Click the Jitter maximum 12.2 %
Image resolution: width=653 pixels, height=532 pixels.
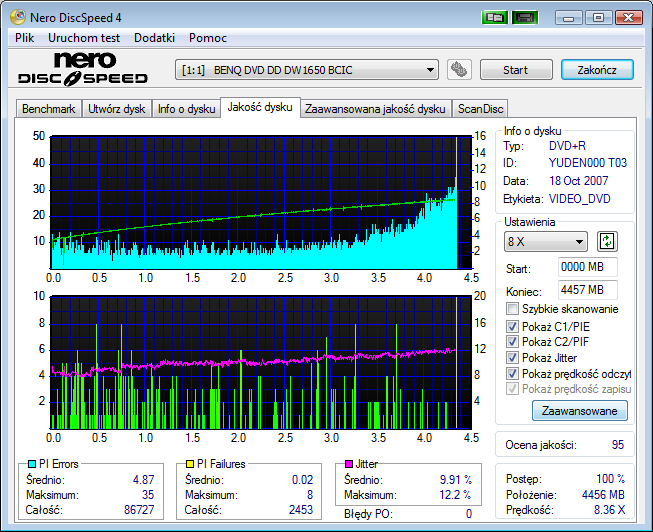click(x=456, y=495)
